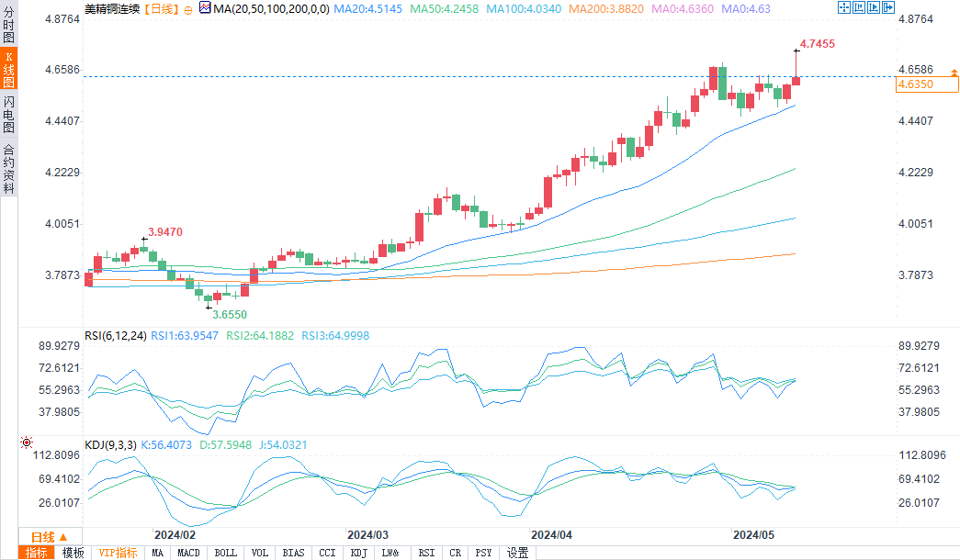Open MA(20,50,100,200,0,0) parameter settings
Viewport: 960px width, 560px height.
coord(264,9)
